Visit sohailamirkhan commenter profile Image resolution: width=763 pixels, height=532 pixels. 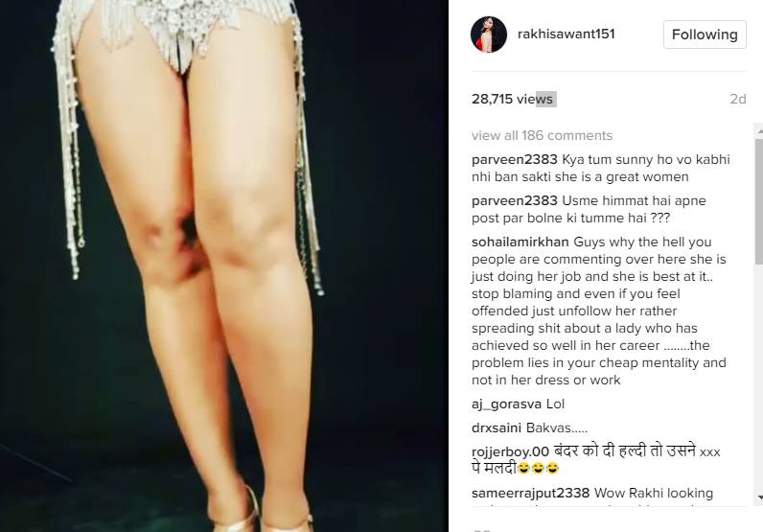coord(520,242)
